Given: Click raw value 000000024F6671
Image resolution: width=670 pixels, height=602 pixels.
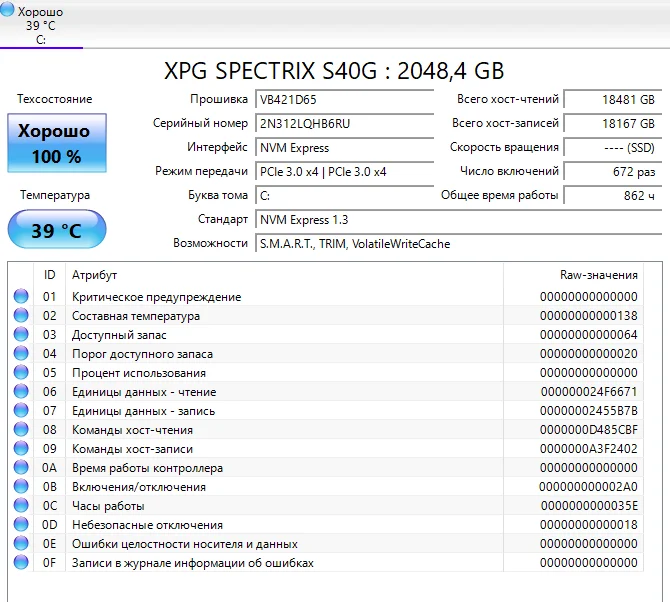Looking at the screenshot, I should [589, 392].
